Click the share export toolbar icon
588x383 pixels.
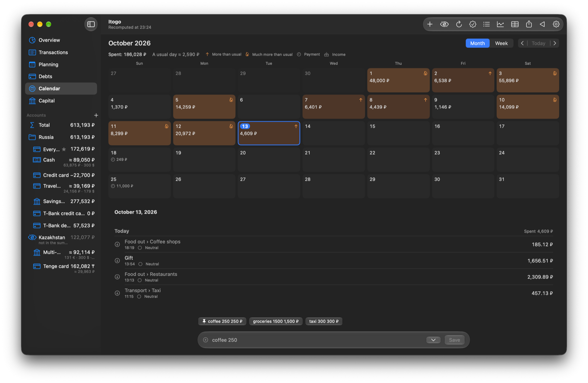point(529,24)
